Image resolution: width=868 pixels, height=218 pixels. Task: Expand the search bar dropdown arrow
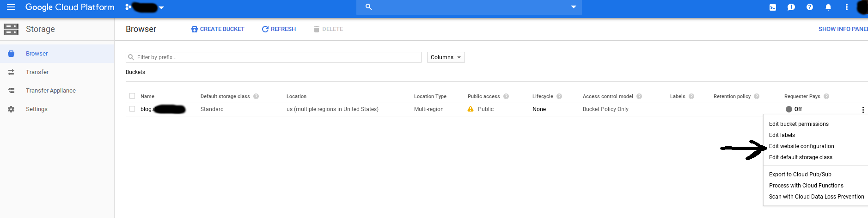[x=574, y=7]
